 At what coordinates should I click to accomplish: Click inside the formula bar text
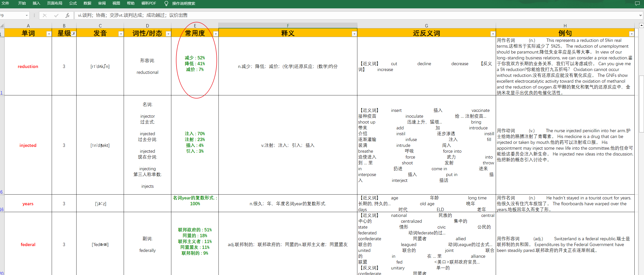click(304, 15)
